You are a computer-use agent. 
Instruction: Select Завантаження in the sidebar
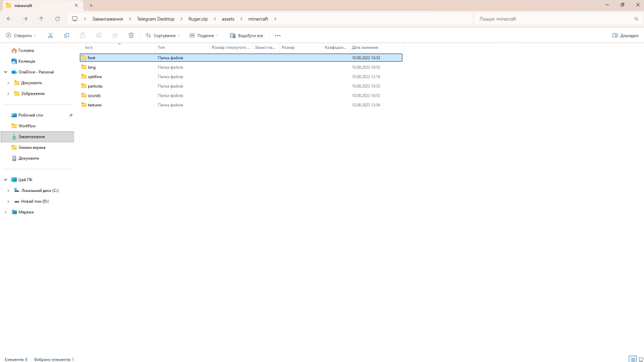tap(37, 137)
